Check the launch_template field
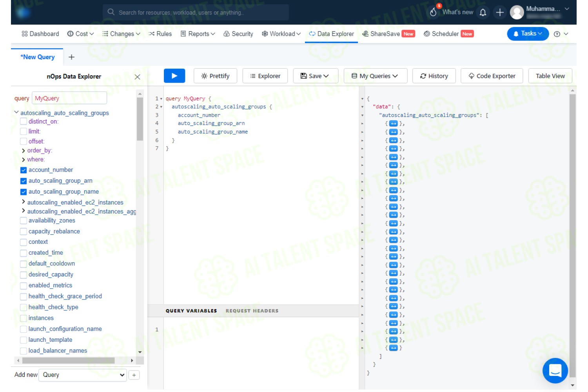The image size is (588, 392). (24, 340)
